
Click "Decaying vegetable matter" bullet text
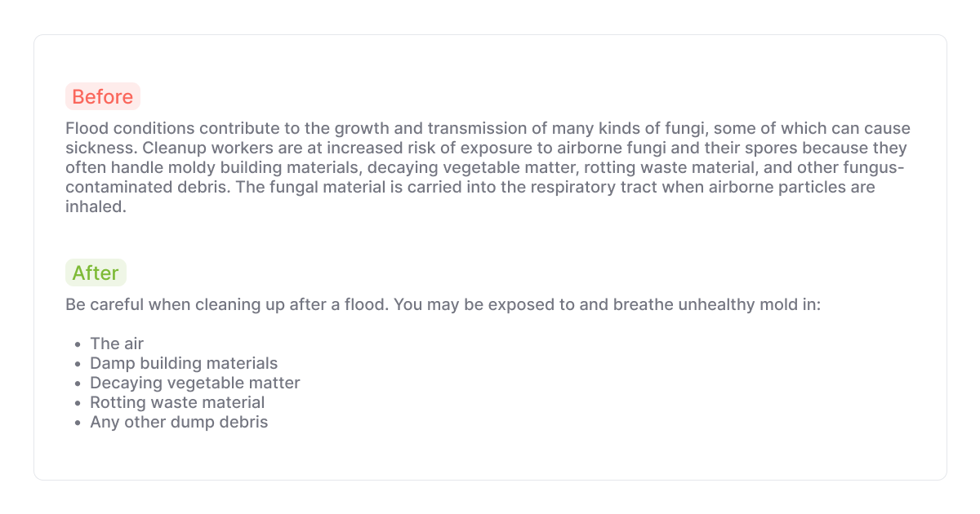click(195, 383)
